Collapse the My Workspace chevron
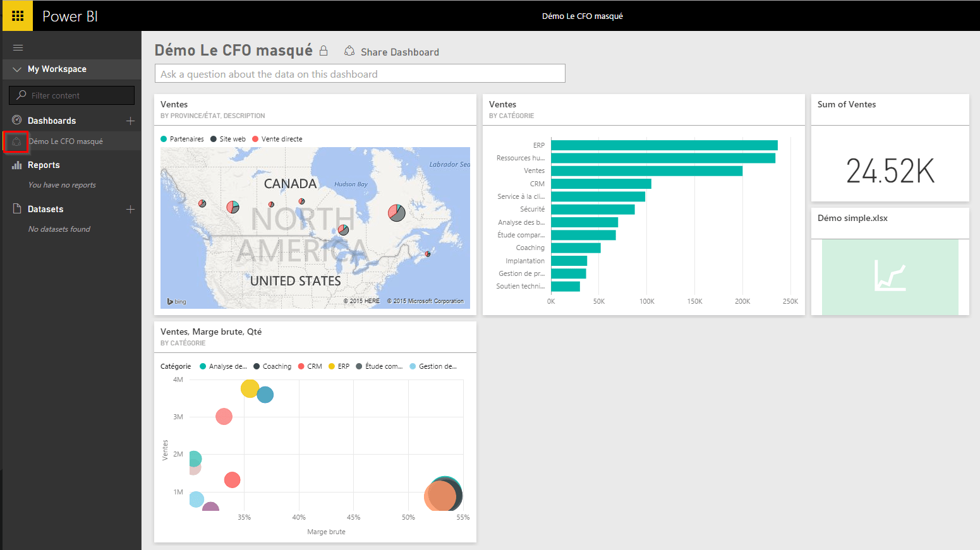Viewport: 980px width, 550px height. tap(17, 69)
